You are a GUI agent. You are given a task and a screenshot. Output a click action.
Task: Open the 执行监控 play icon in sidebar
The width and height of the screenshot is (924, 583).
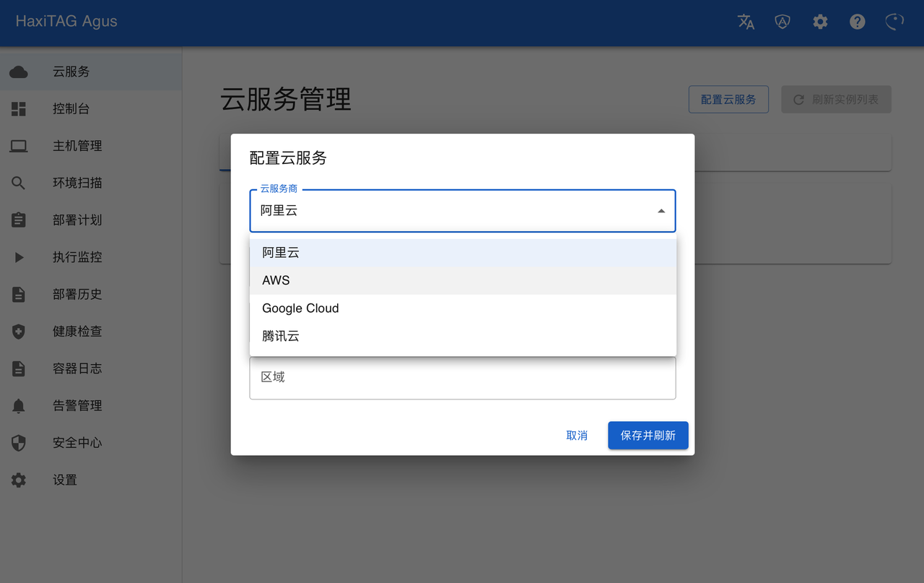point(18,256)
